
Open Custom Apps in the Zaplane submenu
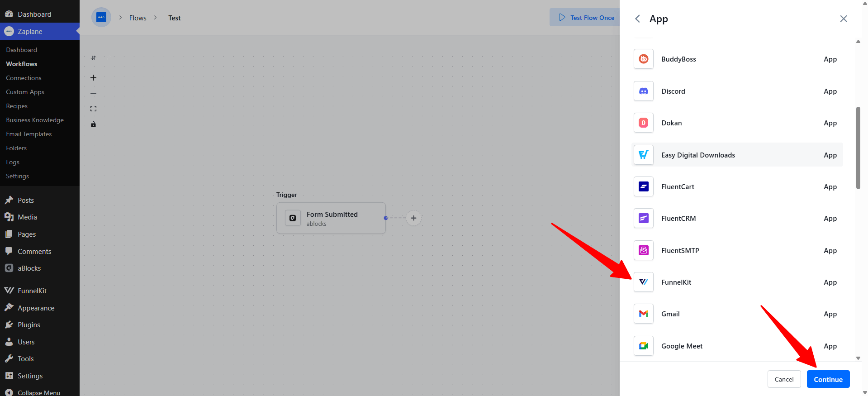click(x=25, y=92)
